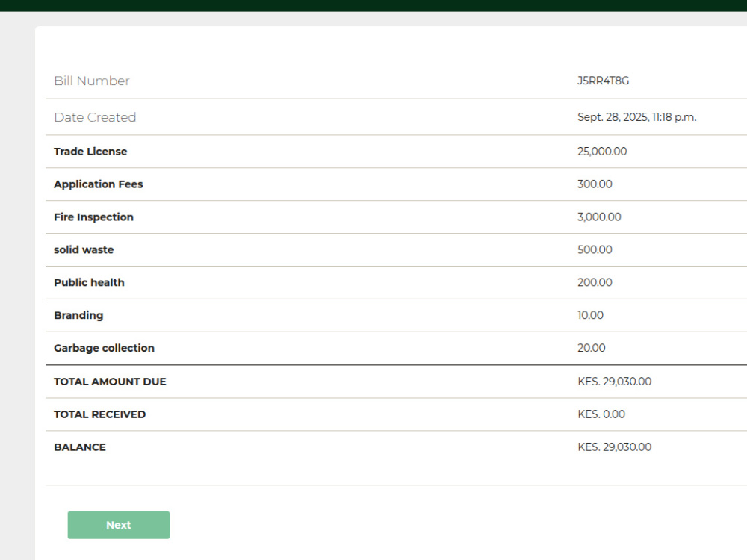
Task: Select bill number value J5RR4T8G
Action: tap(603, 81)
